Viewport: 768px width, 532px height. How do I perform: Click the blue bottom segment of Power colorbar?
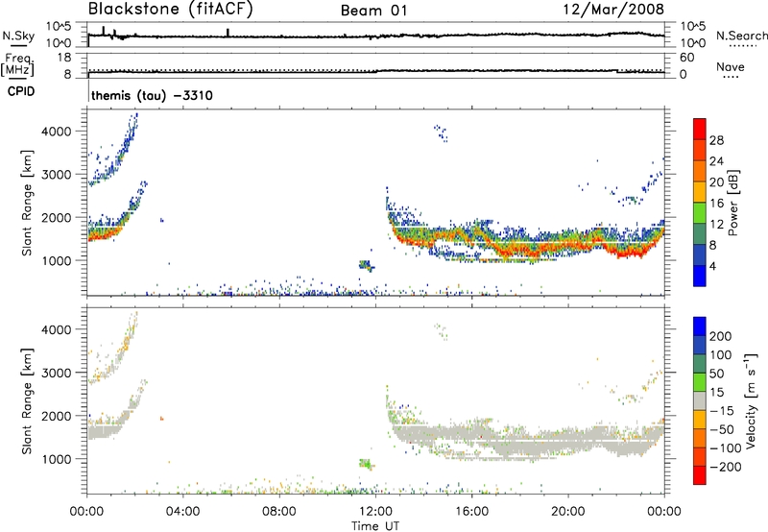tap(700, 276)
